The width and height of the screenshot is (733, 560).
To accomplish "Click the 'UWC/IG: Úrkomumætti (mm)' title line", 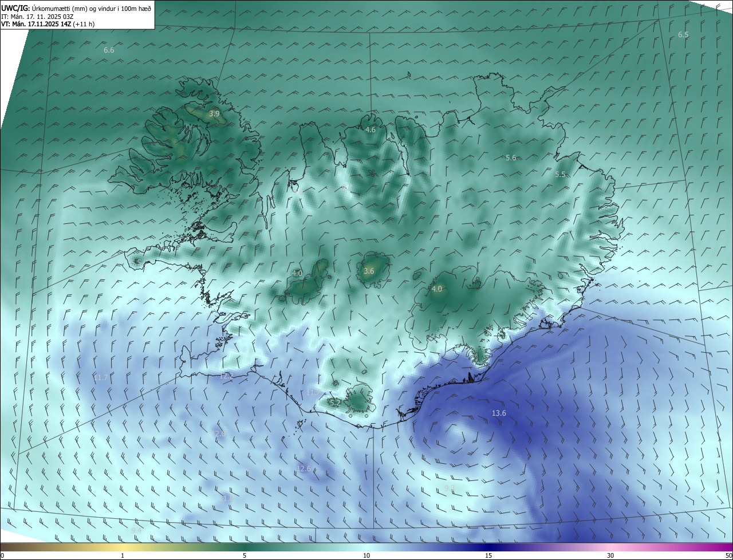I will point(76,7).
